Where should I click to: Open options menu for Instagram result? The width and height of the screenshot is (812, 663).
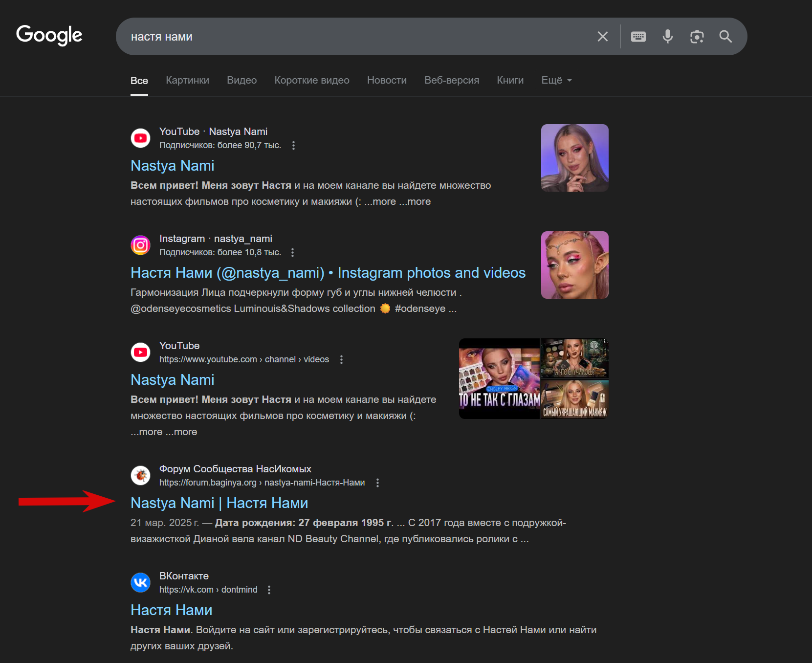click(x=292, y=252)
